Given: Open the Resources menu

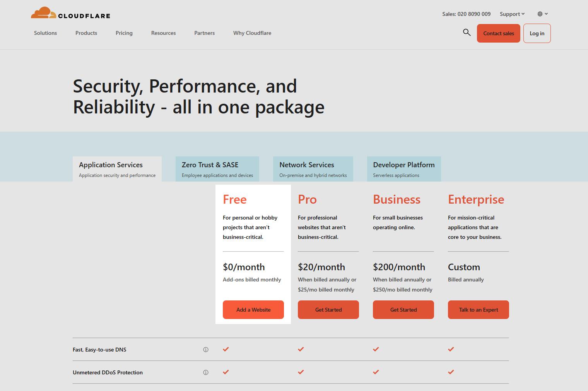Looking at the screenshot, I should coord(163,33).
